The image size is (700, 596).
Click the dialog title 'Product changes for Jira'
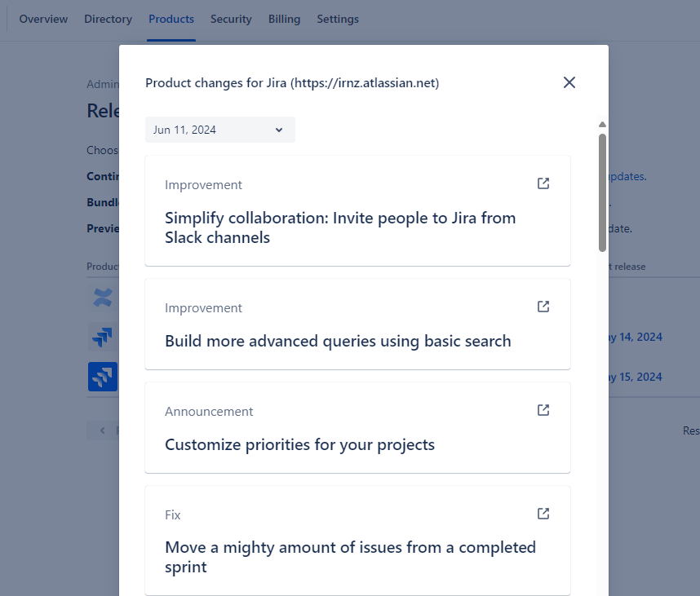pos(292,83)
